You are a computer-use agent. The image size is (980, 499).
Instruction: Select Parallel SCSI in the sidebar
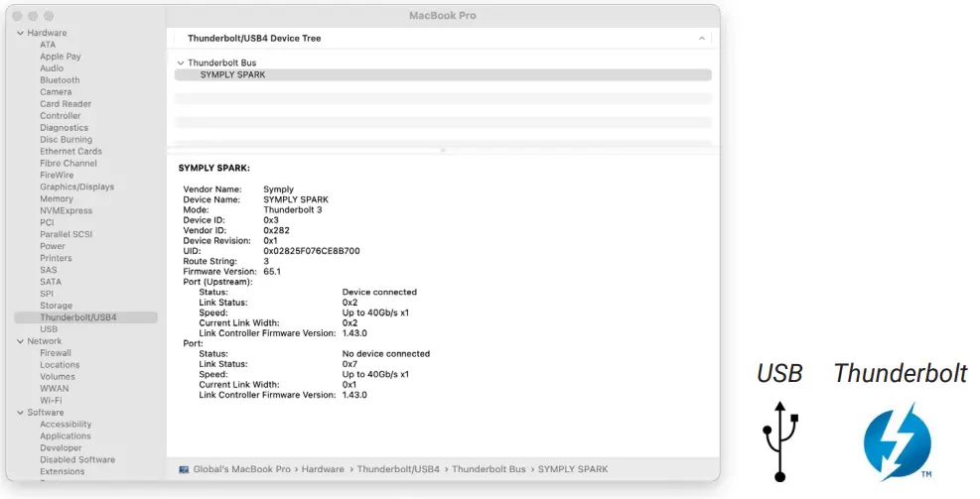[x=67, y=235]
